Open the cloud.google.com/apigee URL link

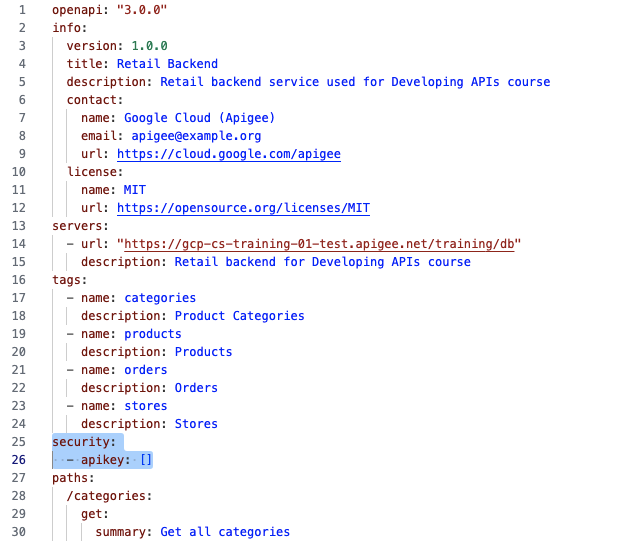(229, 154)
